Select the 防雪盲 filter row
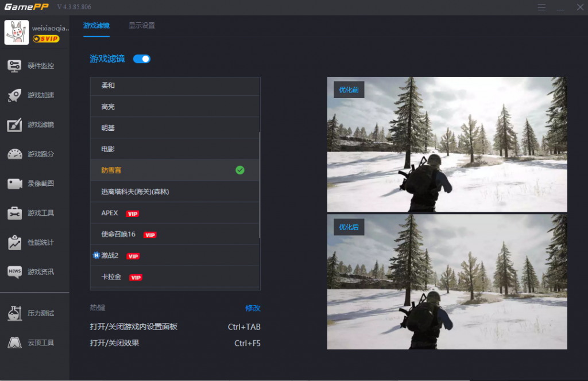The height and width of the screenshot is (381, 588). tap(175, 170)
